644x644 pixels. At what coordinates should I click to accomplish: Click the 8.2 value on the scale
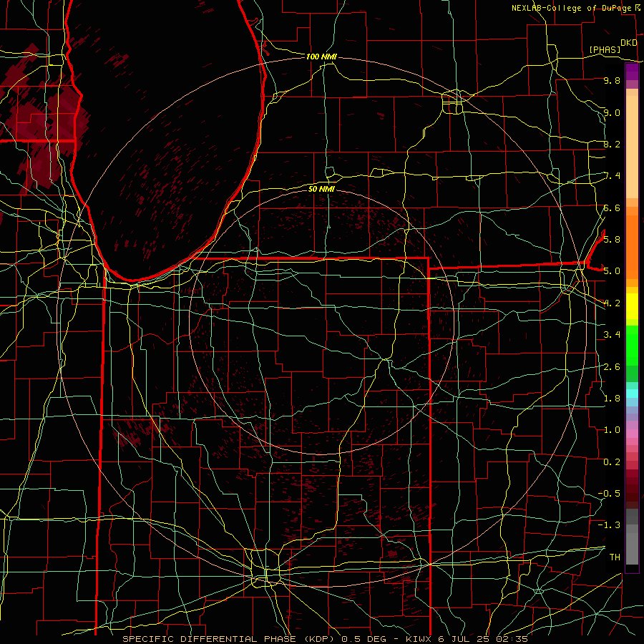(612, 144)
